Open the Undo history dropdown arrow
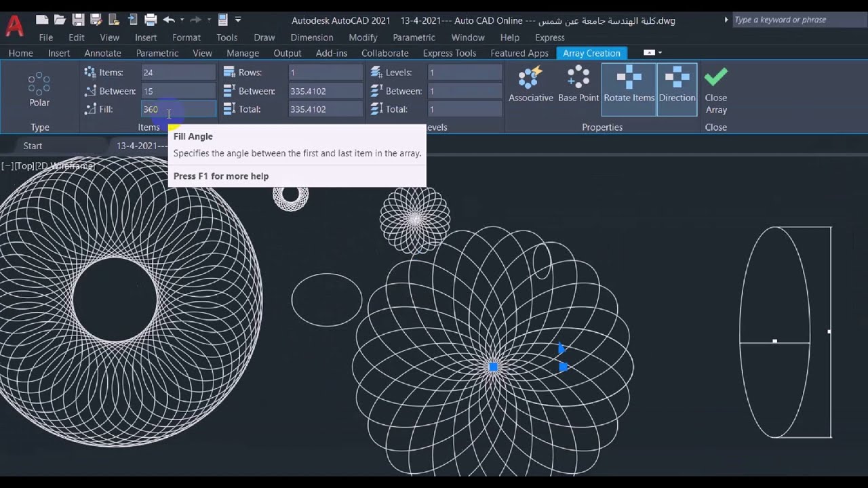The height and width of the screenshot is (488, 868). (x=182, y=20)
